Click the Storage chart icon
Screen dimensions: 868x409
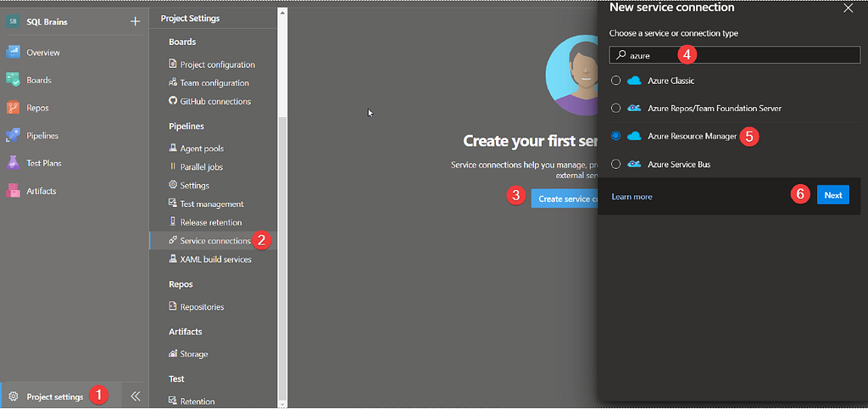coord(172,353)
